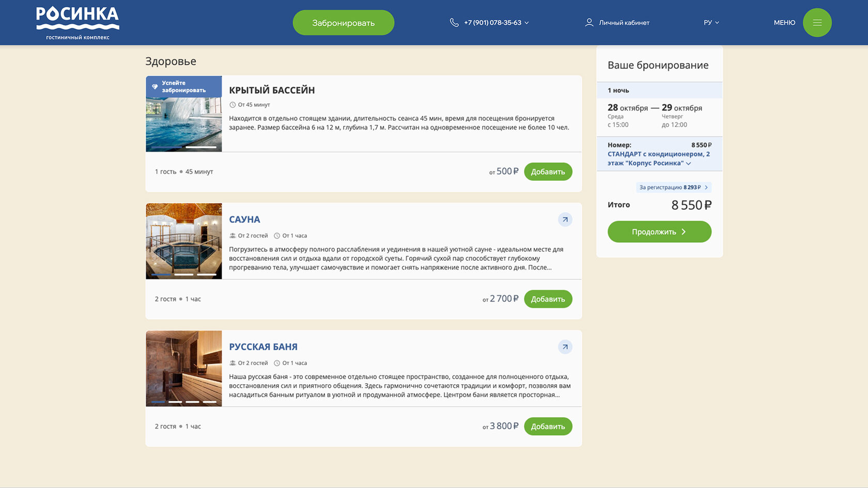Open the САУНА title link

(244, 219)
